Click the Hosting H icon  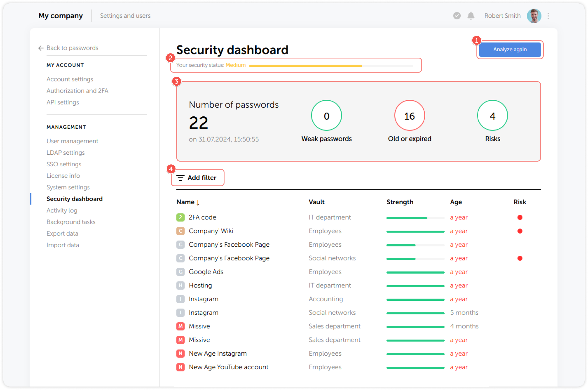click(180, 286)
